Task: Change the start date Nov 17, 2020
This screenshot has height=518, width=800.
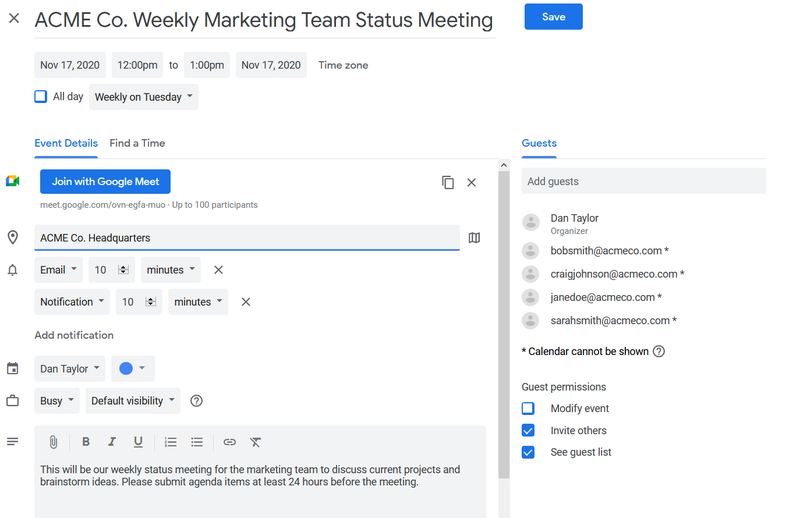Action: click(70, 65)
